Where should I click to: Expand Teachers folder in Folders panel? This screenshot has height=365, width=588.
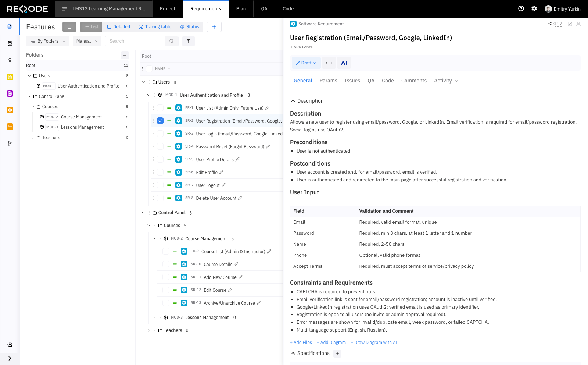(x=33, y=138)
